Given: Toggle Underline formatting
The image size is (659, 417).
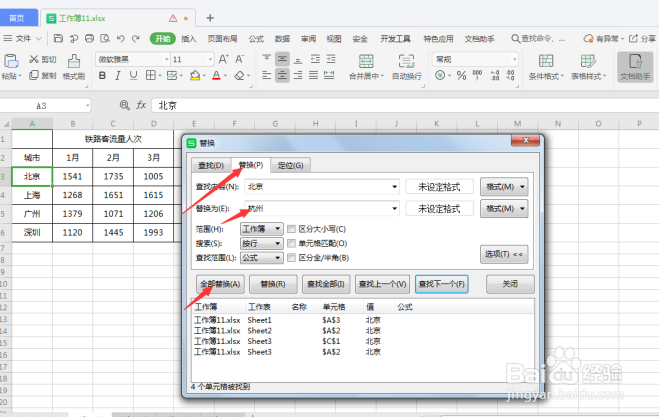Looking at the screenshot, I should coord(133,76).
